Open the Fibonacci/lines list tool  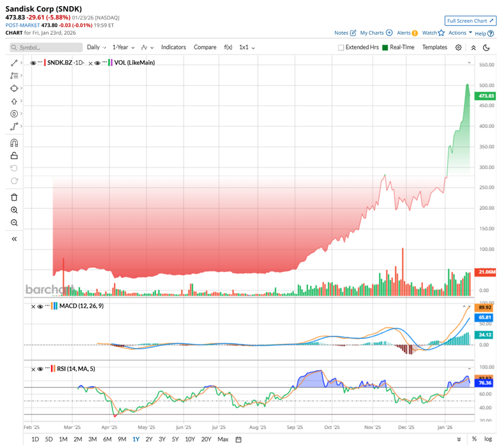(x=14, y=76)
